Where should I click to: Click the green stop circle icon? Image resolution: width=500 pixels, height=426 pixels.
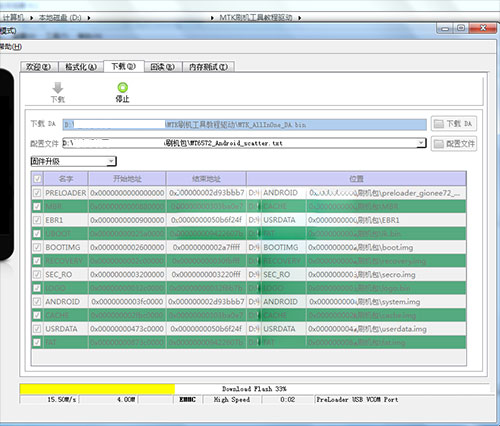(x=123, y=87)
